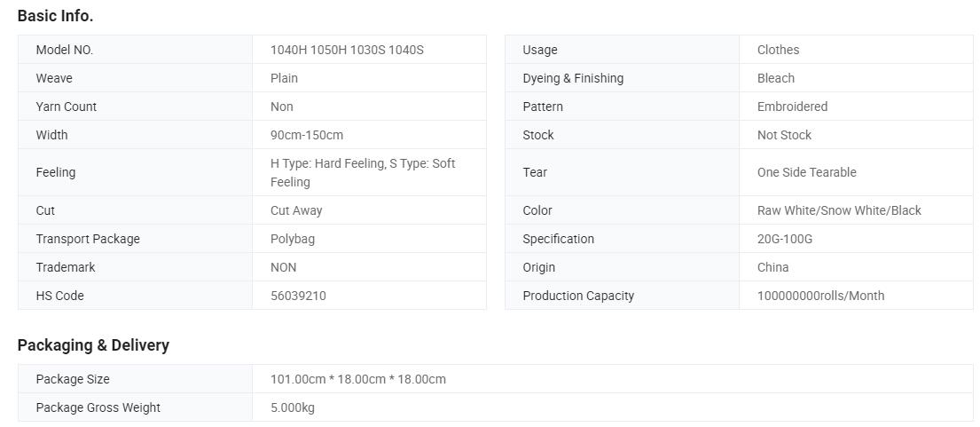Image resolution: width=980 pixels, height=427 pixels.
Task: Click the Not Stock value
Action: [784, 135]
